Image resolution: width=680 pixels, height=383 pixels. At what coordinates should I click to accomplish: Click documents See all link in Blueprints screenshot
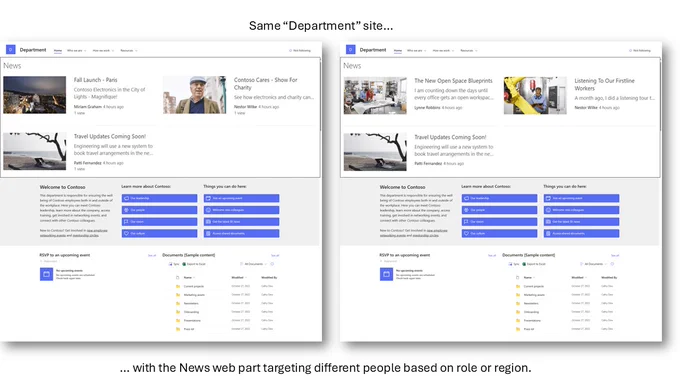[615, 255]
